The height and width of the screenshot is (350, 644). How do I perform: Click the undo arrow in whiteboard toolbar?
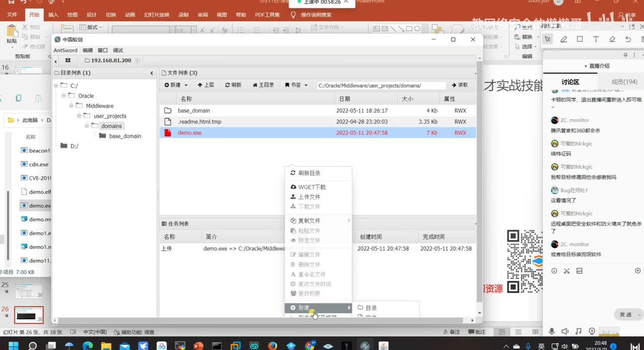coord(628,39)
